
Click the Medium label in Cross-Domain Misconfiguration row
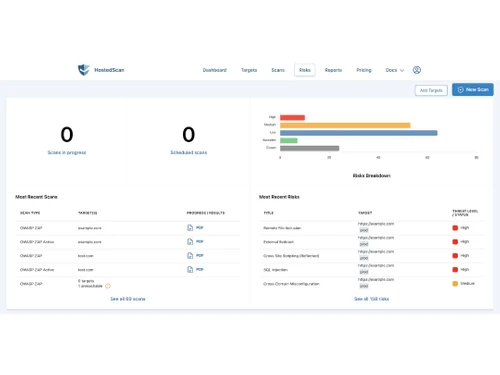pyautogui.click(x=467, y=284)
